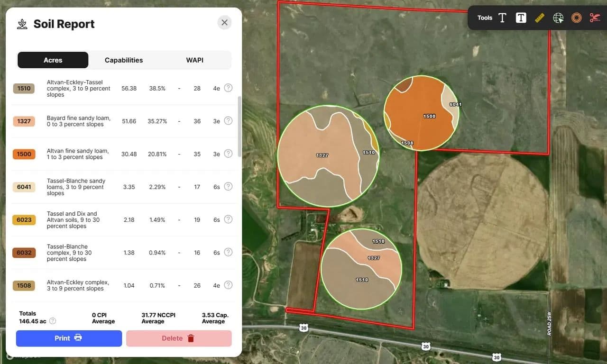Select the Acres tab
The image size is (607, 364).
(53, 60)
